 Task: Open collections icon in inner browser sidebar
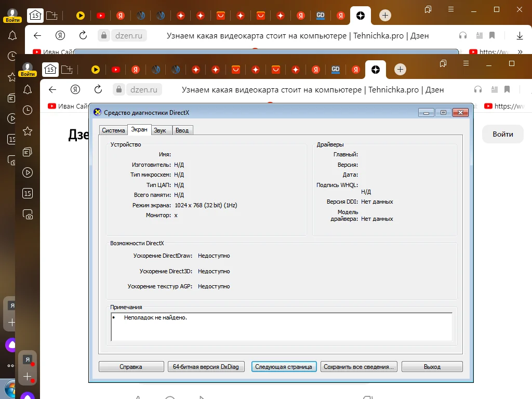click(28, 152)
